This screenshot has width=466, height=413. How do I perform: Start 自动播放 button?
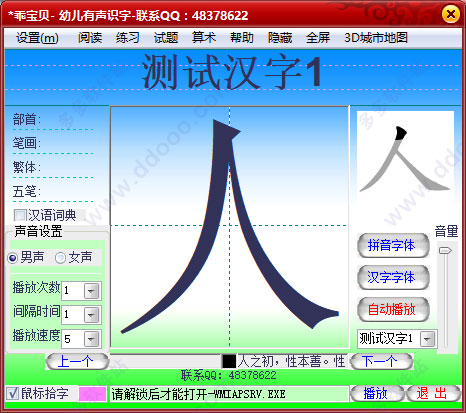coord(393,309)
